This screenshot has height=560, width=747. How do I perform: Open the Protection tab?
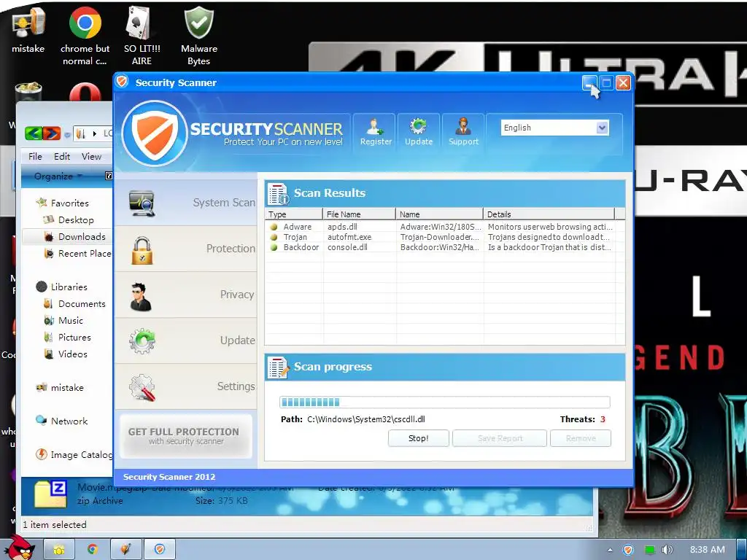pyautogui.click(x=186, y=249)
